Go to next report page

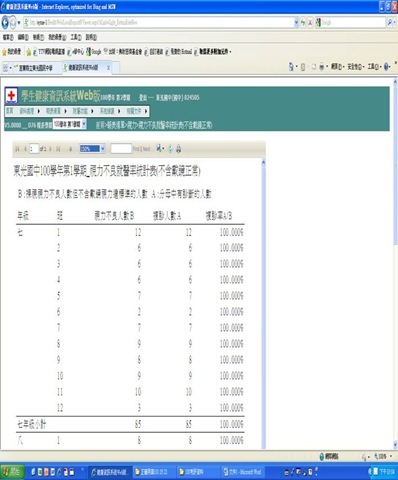click(51, 149)
